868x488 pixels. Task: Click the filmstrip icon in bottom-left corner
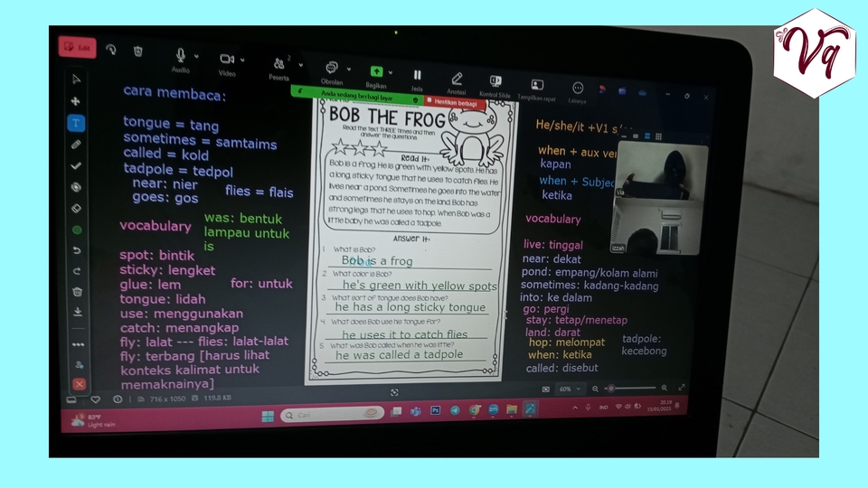(71, 399)
